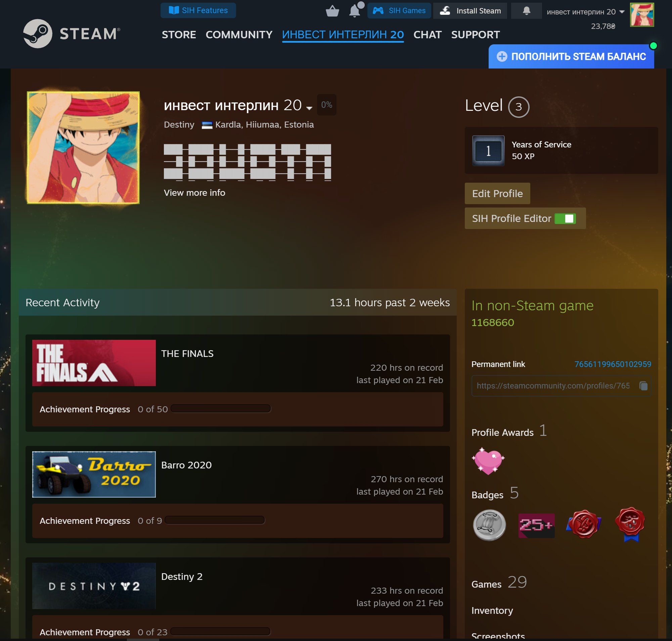Open the SIH basket icon
The image size is (672, 641).
332,11
